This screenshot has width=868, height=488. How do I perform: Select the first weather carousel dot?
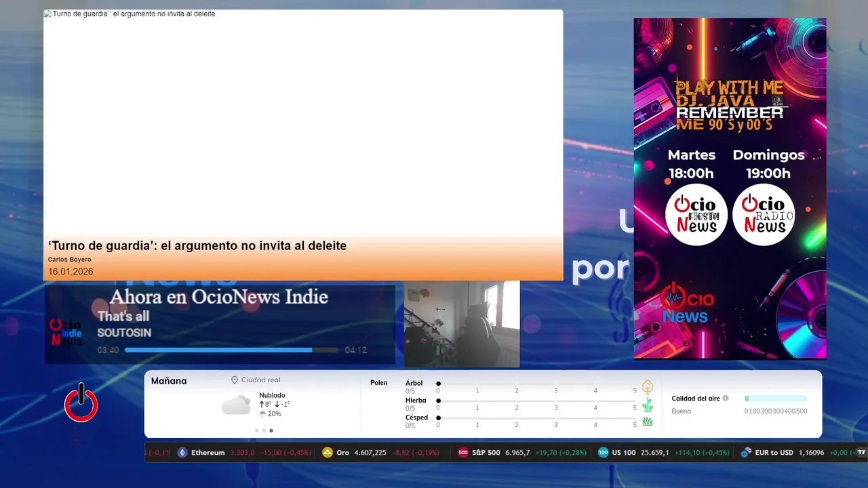[257, 430]
